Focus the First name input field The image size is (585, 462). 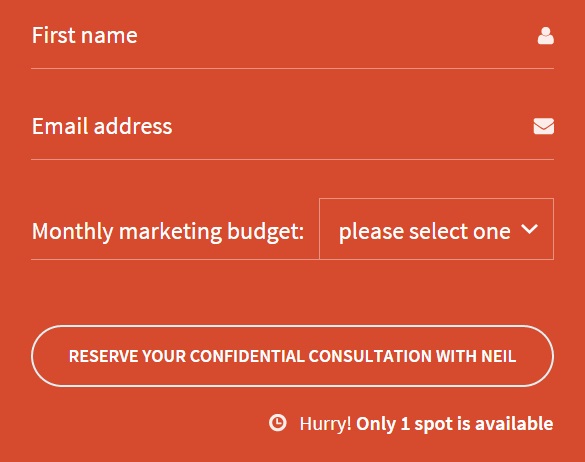pyautogui.click(x=292, y=36)
